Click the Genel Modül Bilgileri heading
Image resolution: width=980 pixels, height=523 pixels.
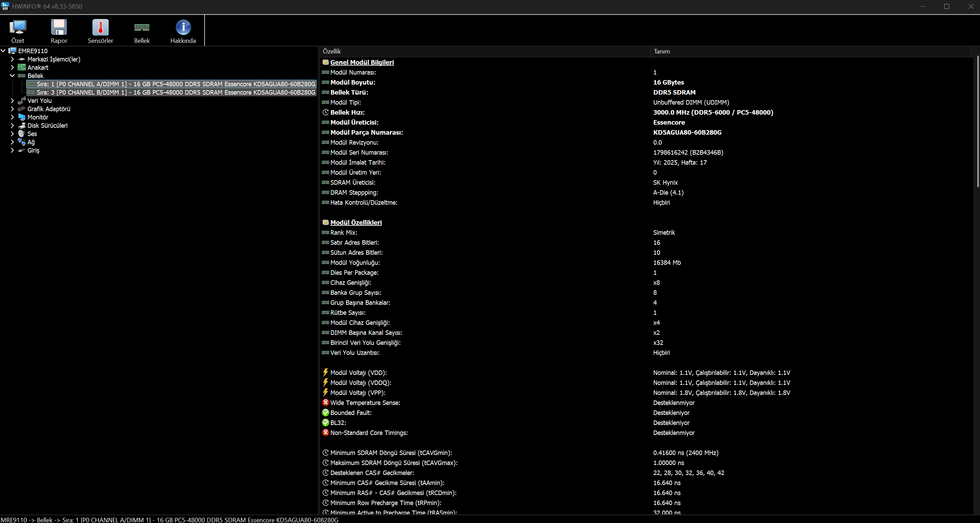pyautogui.click(x=362, y=62)
